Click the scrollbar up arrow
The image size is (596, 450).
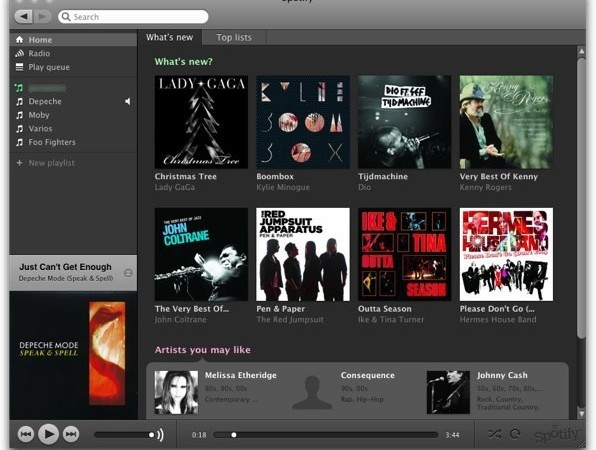pos(581,51)
